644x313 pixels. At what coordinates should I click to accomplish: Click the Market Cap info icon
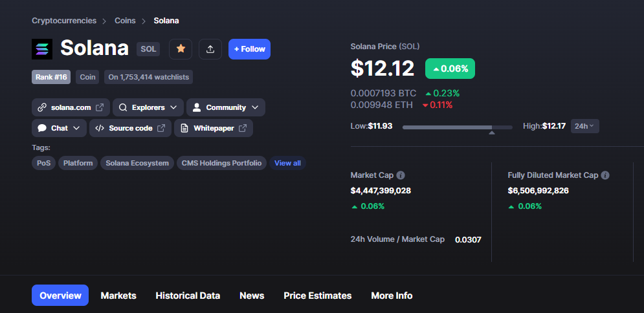401,175
